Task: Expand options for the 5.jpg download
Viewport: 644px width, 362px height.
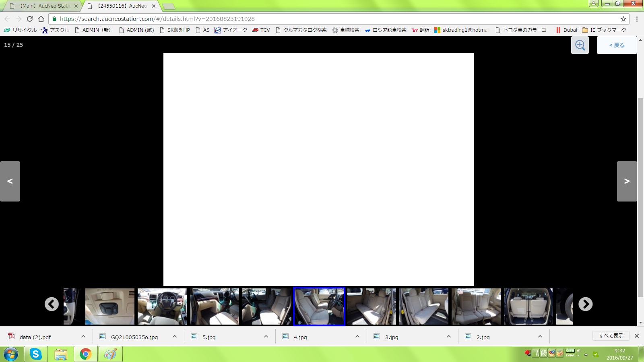Action: tap(266, 337)
